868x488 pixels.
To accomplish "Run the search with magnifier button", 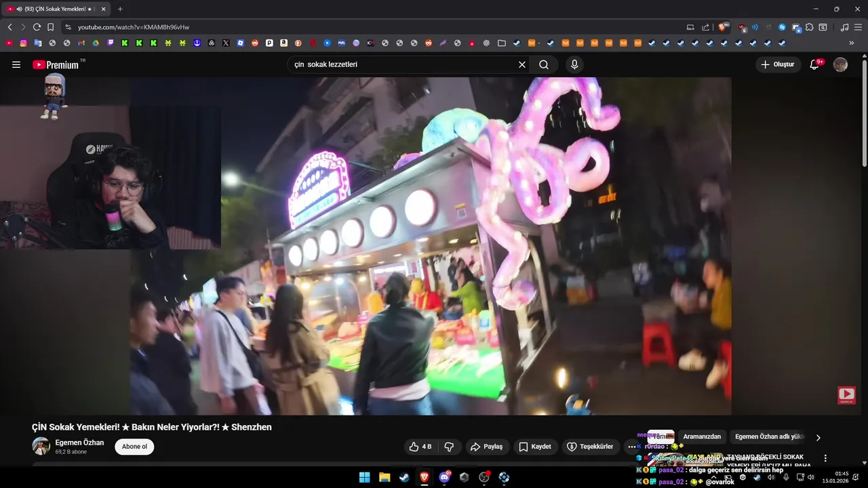I will (544, 64).
